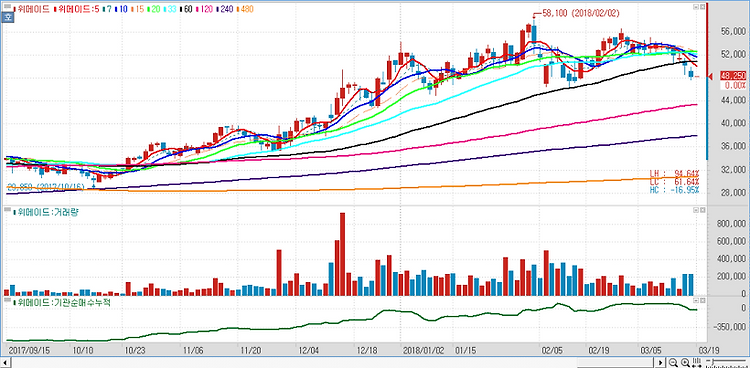Click the 02/05 date axis label
This screenshot has height=368, width=750.
click(x=552, y=350)
